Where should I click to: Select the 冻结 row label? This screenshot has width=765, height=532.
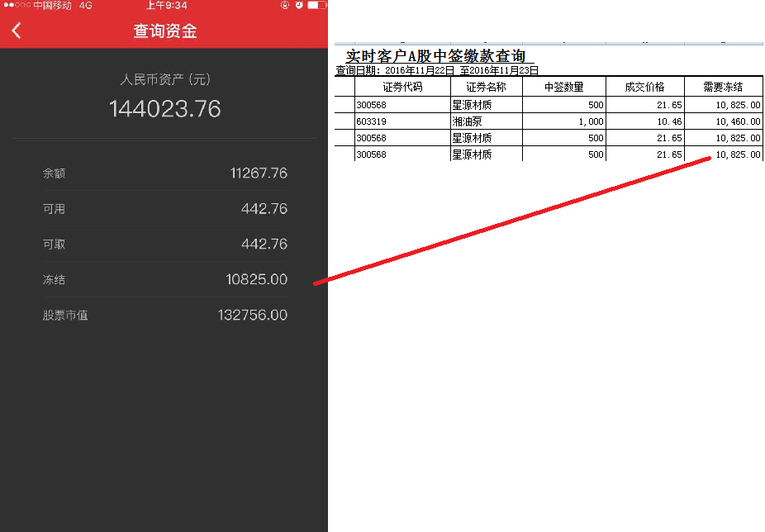[x=54, y=280]
